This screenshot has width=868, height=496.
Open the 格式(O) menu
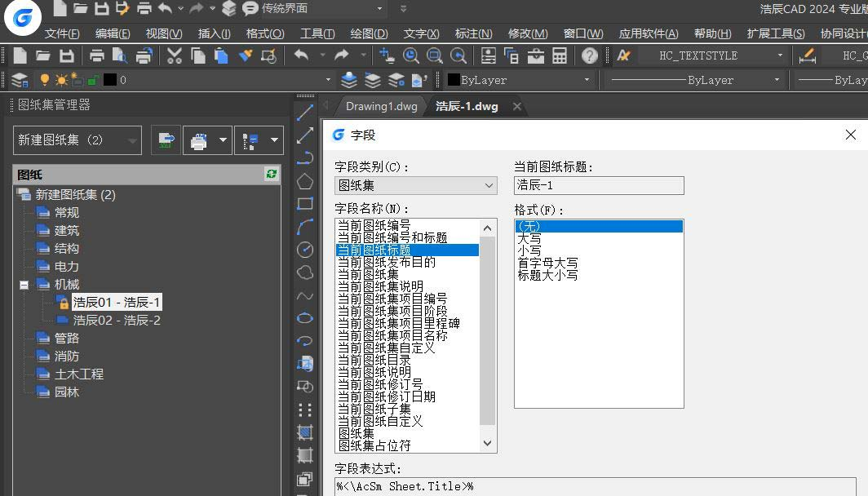point(265,33)
